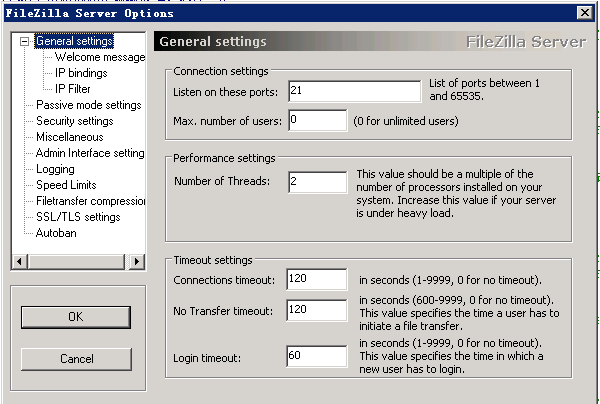
Task: Focus the Max. number of users field
Action: coord(318,121)
